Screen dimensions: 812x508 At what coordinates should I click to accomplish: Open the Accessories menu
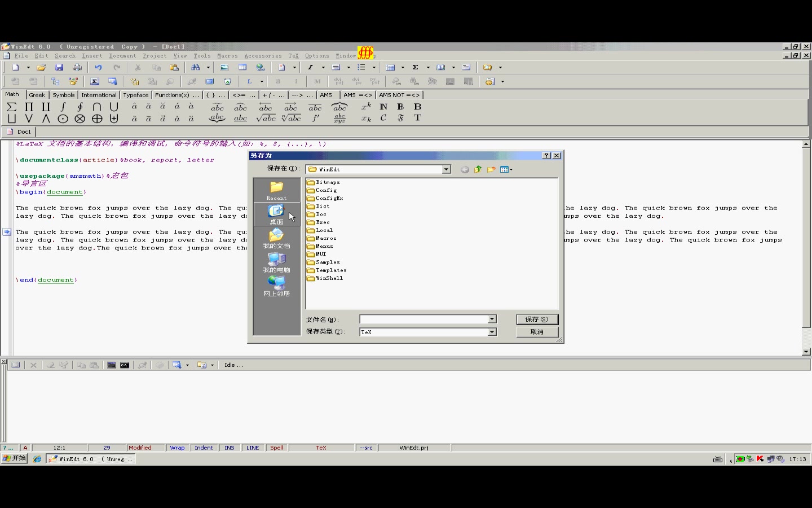(263, 56)
